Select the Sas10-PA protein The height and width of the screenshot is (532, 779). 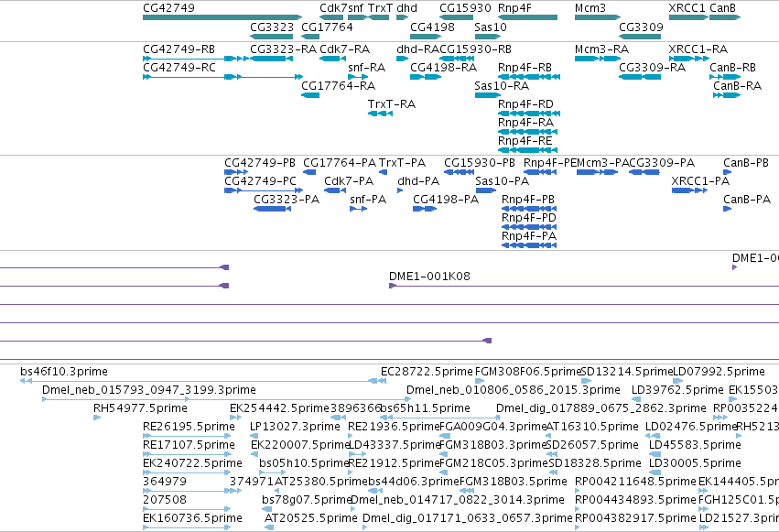coord(502,181)
